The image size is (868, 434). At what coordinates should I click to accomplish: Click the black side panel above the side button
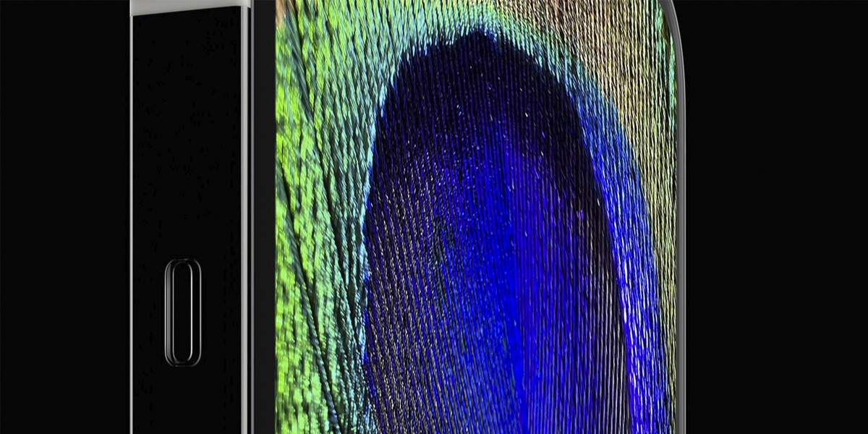(x=188, y=130)
